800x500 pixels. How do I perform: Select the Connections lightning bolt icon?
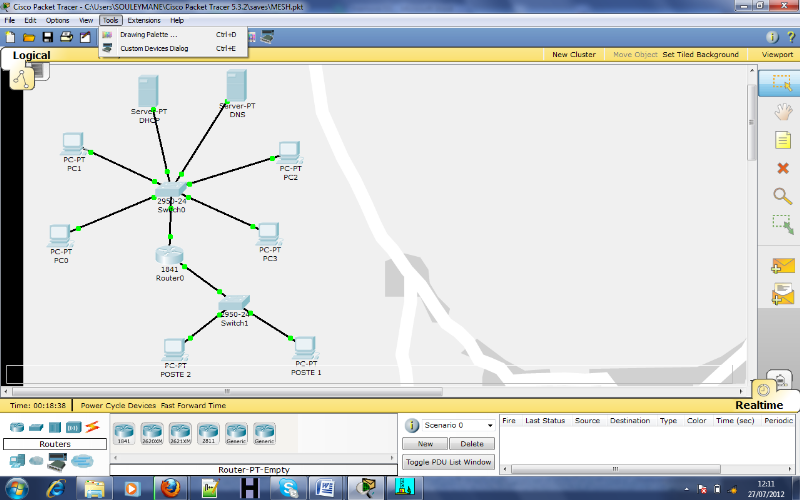point(92,427)
